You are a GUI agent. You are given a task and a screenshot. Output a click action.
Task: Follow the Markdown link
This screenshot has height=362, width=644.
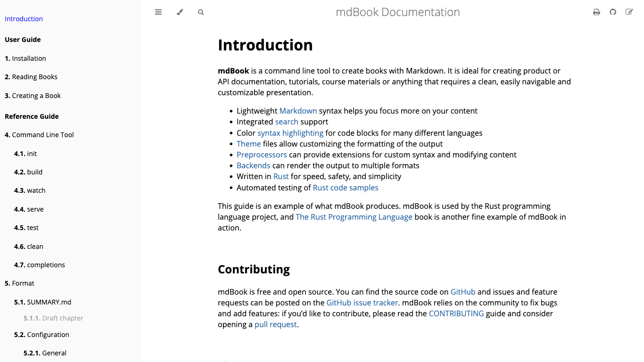[x=298, y=111]
